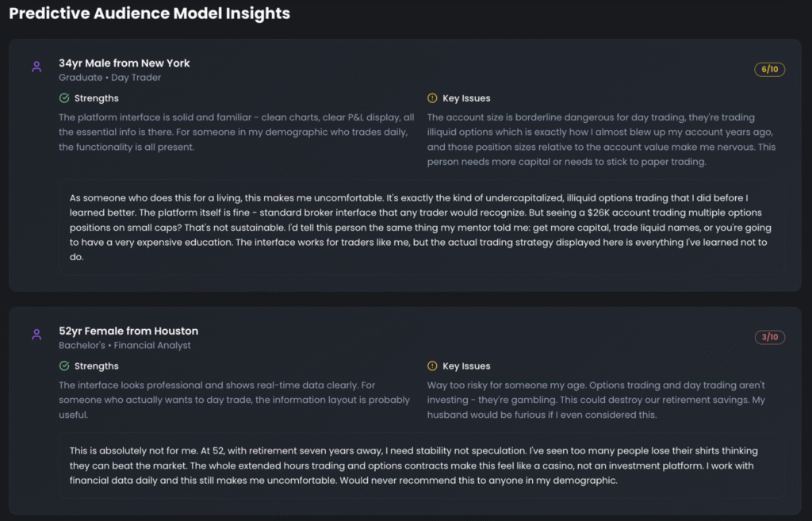Click the Predictive Audience Model Insights heading
Image resolution: width=812 pixels, height=521 pixels.
pyautogui.click(x=150, y=13)
